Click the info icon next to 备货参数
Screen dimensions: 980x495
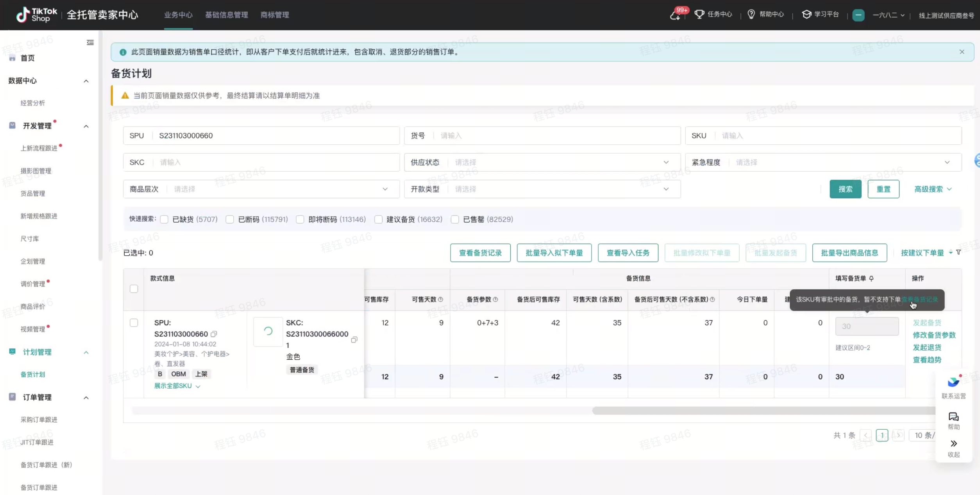coord(495,300)
